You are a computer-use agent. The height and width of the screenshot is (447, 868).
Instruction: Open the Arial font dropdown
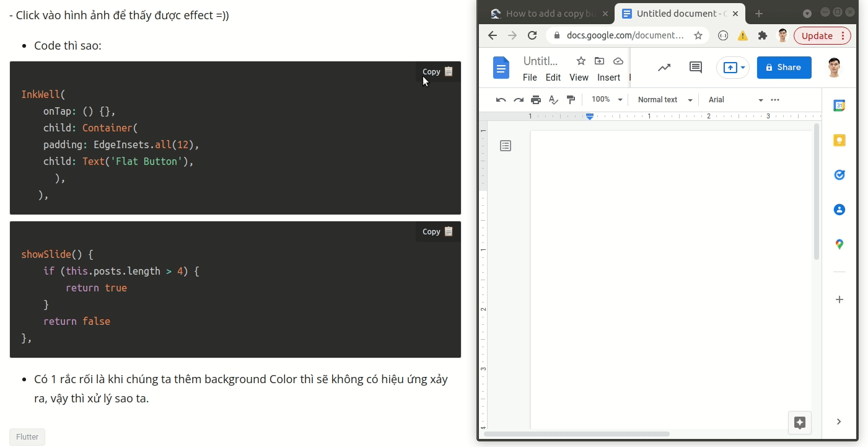tap(735, 100)
